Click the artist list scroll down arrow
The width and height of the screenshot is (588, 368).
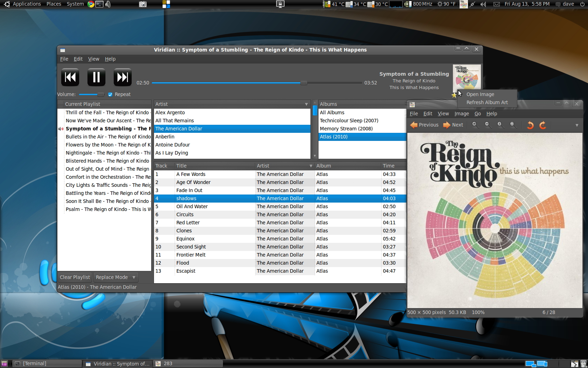[315, 156]
